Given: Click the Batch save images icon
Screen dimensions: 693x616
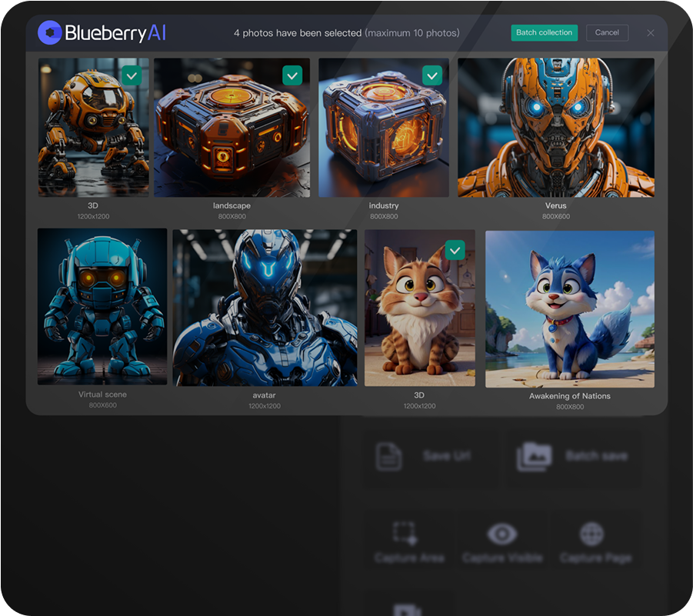Looking at the screenshot, I should pos(534,456).
